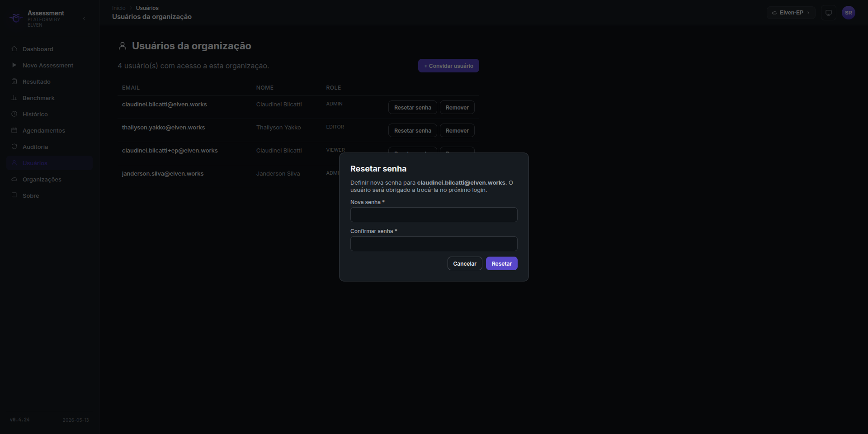
Task: Click the Resetar senha dialog title
Action: click(x=378, y=168)
